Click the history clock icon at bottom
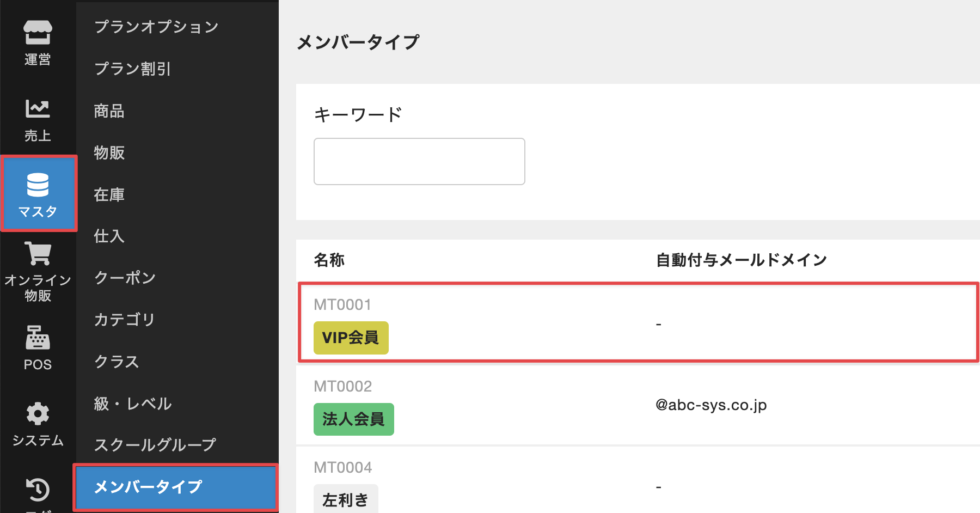 (x=38, y=489)
